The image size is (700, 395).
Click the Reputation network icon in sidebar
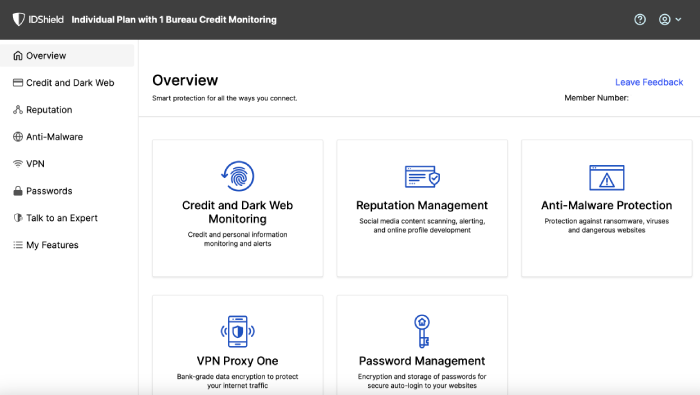18,110
